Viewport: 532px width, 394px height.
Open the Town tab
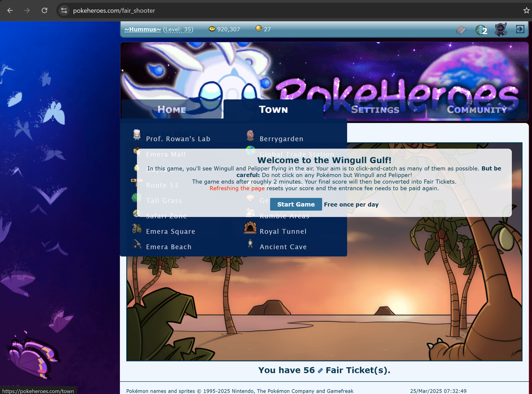tap(274, 109)
